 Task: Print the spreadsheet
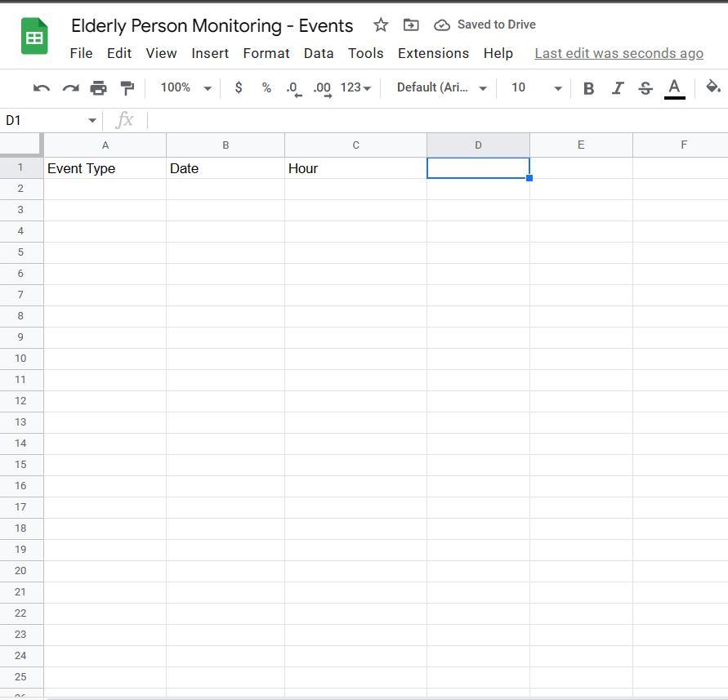point(98,87)
